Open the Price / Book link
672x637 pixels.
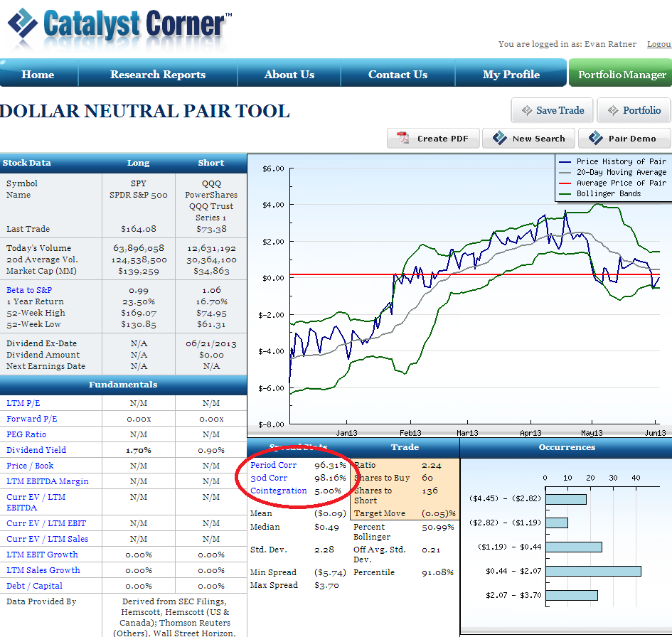pos(30,466)
